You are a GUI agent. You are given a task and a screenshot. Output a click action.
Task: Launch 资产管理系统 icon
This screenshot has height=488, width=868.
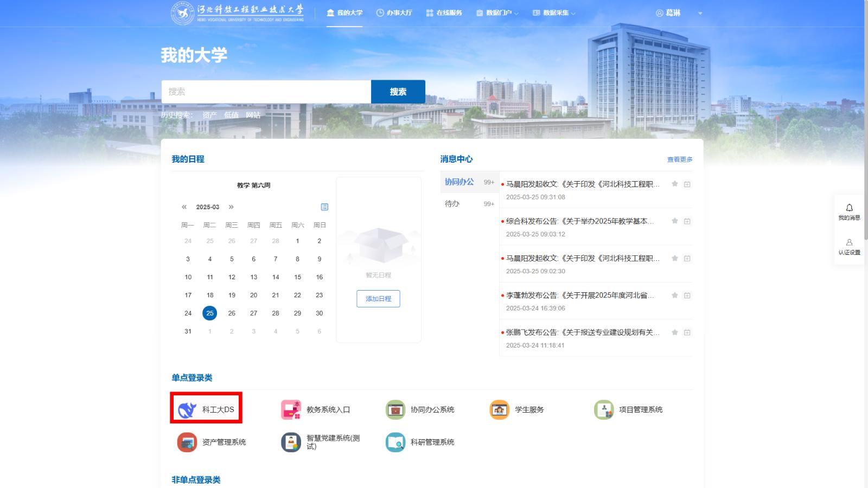(x=187, y=442)
